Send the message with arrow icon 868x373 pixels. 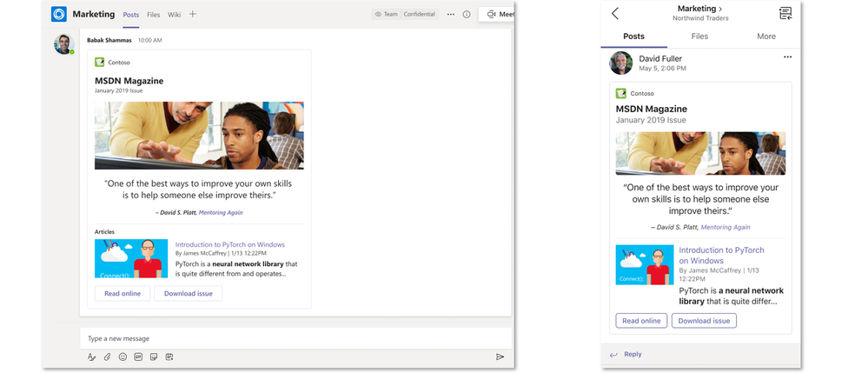click(x=500, y=357)
